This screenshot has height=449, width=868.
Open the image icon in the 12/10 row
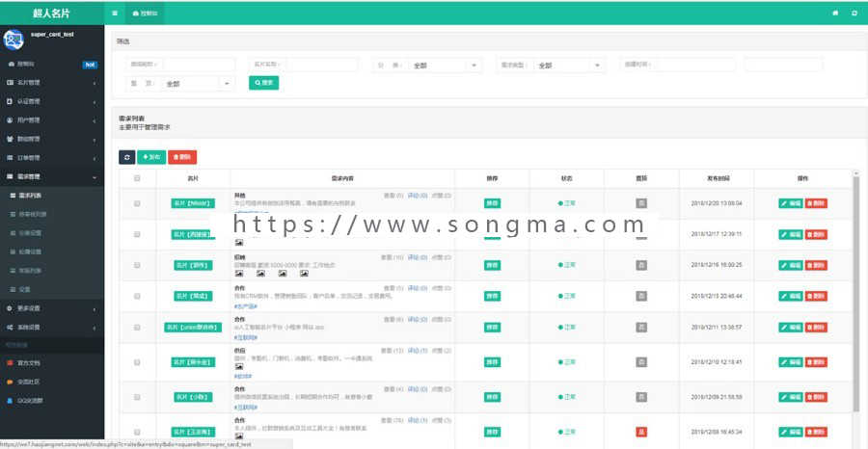(x=239, y=366)
